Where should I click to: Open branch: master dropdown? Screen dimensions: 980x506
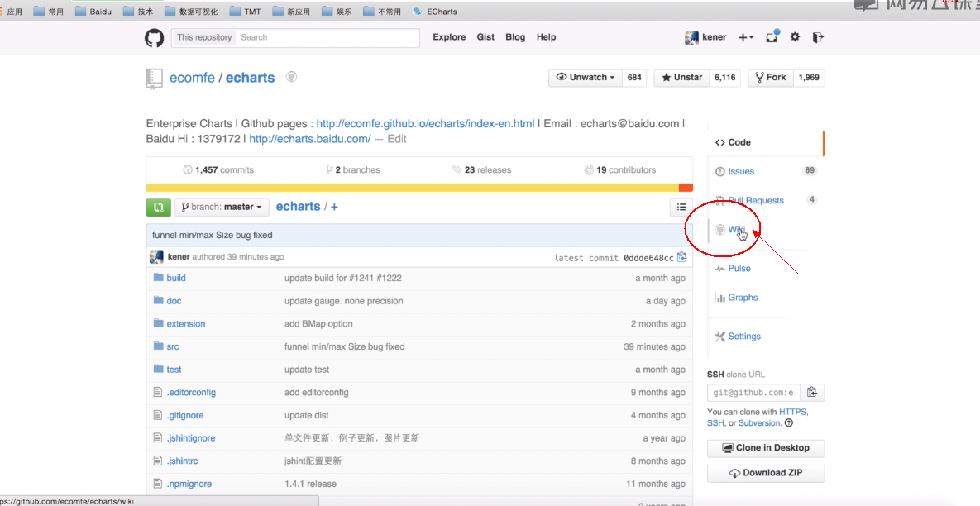pos(222,207)
